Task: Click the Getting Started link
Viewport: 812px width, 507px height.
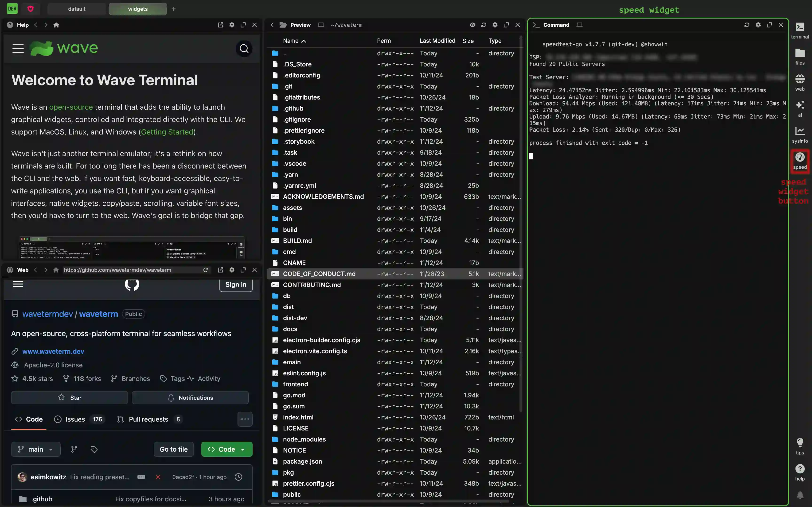Action: (x=167, y=131)
